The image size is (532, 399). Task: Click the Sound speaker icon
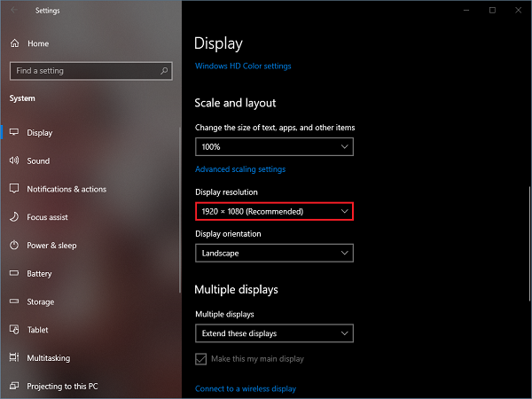14,161
